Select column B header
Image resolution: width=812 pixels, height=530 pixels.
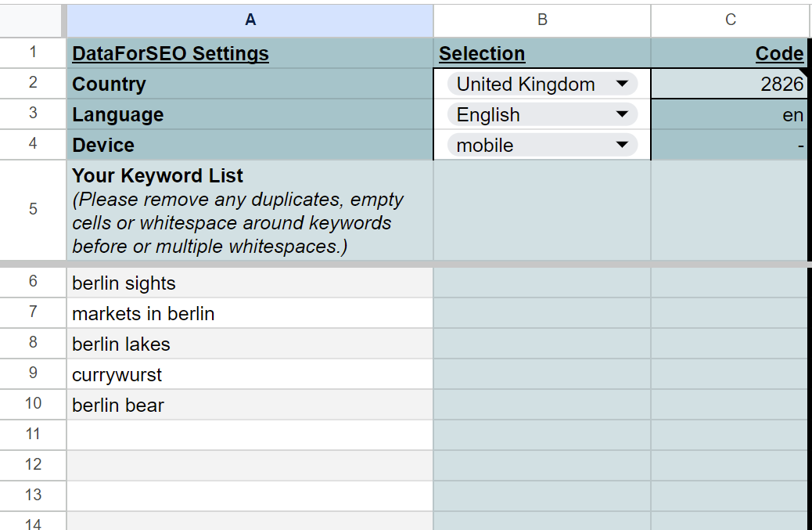542,20
